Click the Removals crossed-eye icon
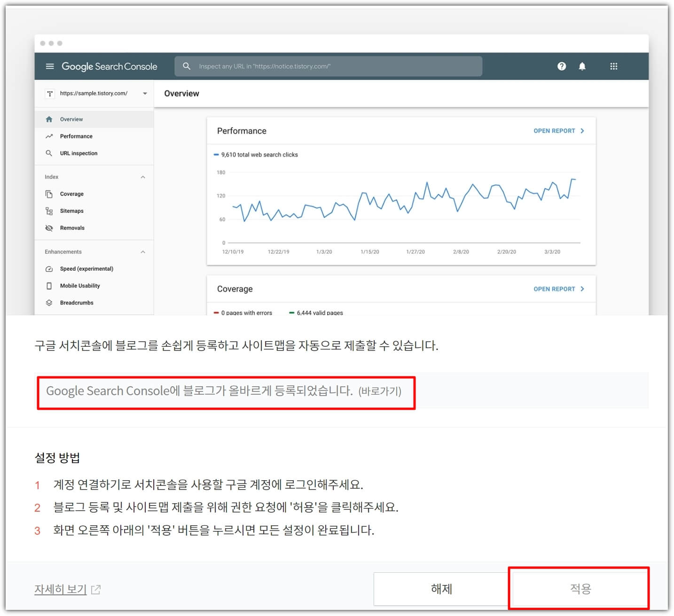 [49, 227]
